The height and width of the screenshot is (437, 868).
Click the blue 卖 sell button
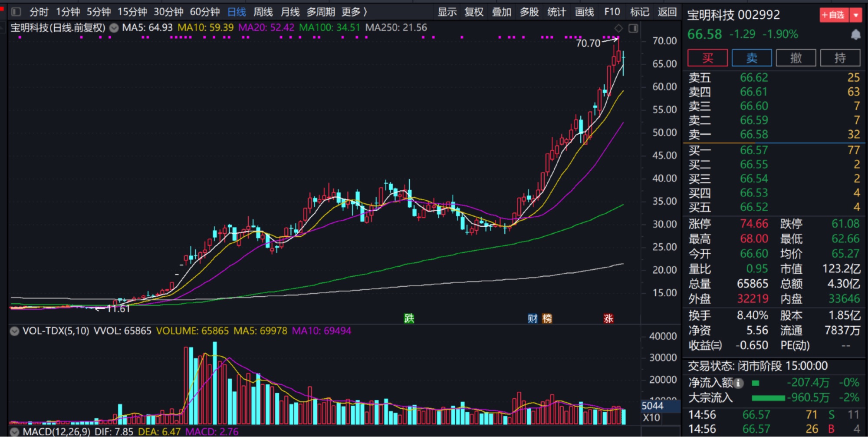tap(752, 58)
